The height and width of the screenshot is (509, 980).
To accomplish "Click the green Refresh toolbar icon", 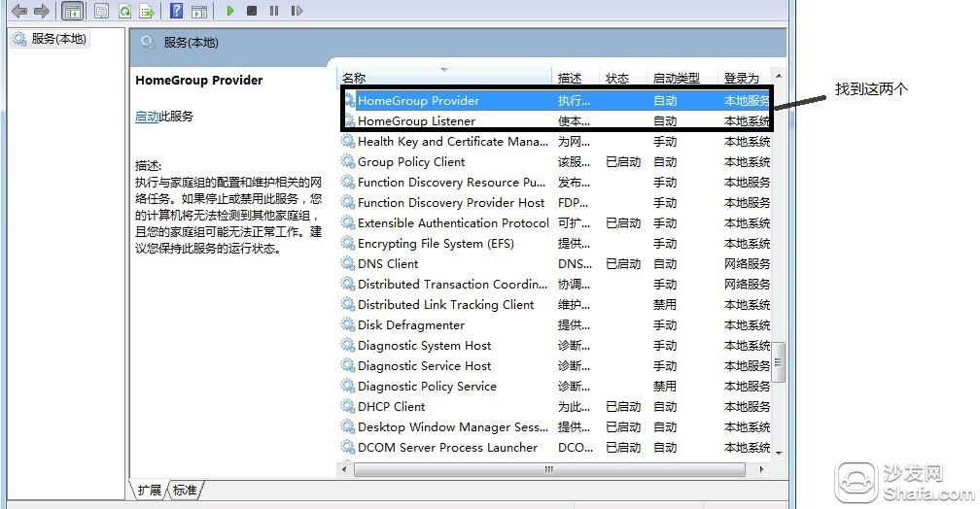I will 124,11.
